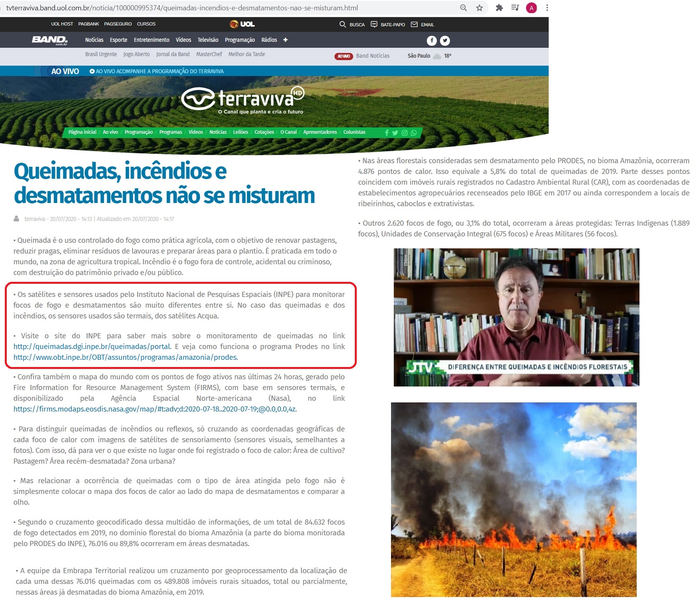
Task: Open Programação in green Terraviva menu
Action: pyautogui.click(x=139, y=132)
